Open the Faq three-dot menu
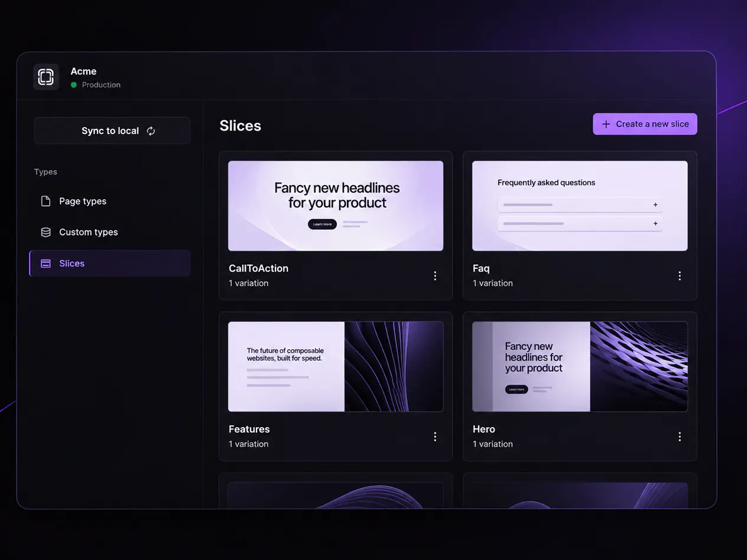 click(680, 276)
